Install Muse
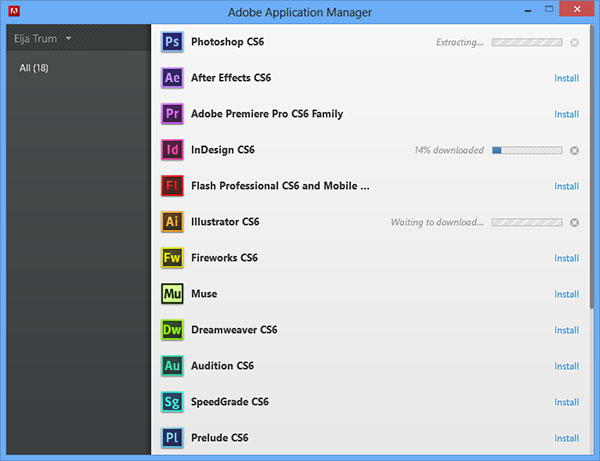Image resolution: width=600 pixels, height=461 pixels. (566, 294)
